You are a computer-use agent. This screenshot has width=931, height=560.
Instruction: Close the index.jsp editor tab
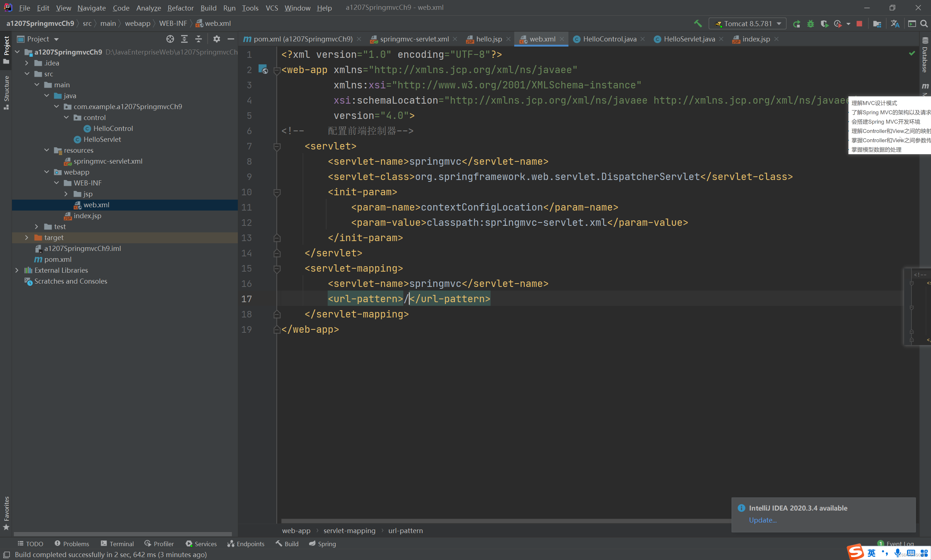tap(777, 39)
